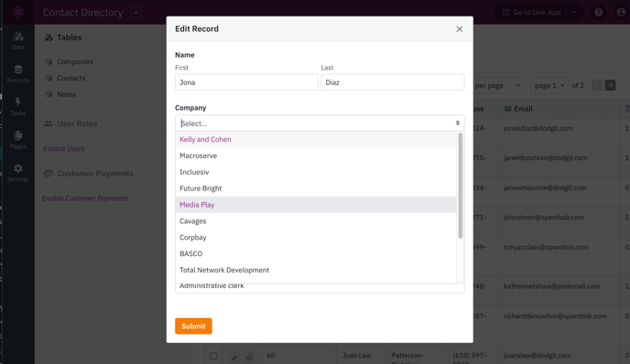Open User Roles section

[77, 123]
